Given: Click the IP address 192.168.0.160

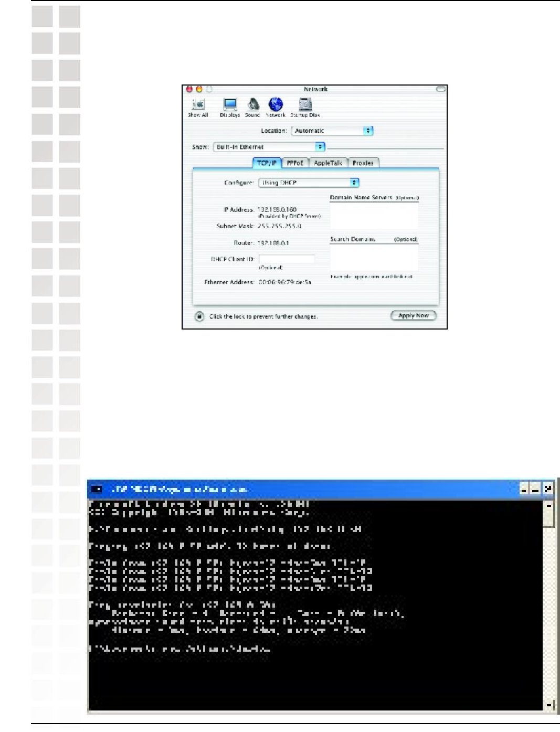Looking at the screenshot, I should pyautogui.click(x=277, y=209).
